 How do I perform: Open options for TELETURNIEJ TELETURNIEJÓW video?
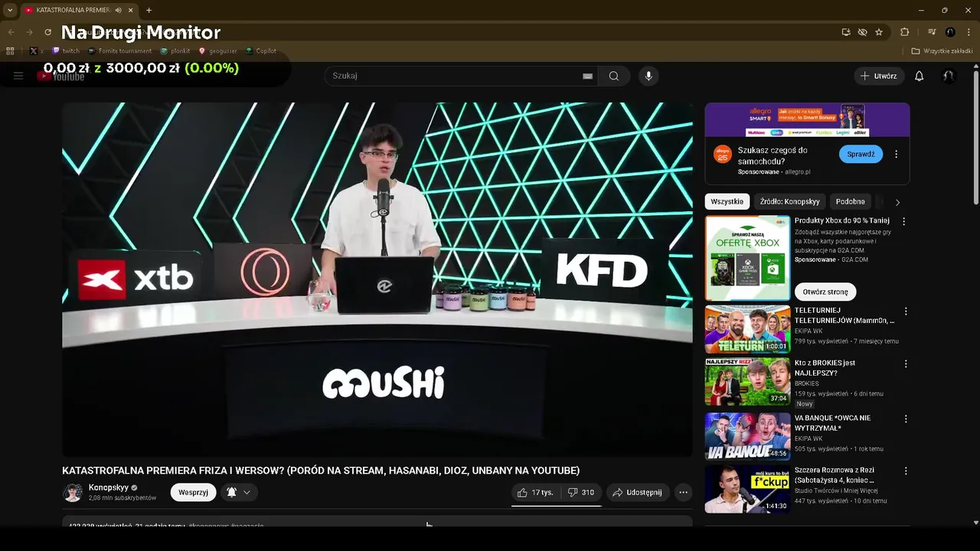click(906, 311)
